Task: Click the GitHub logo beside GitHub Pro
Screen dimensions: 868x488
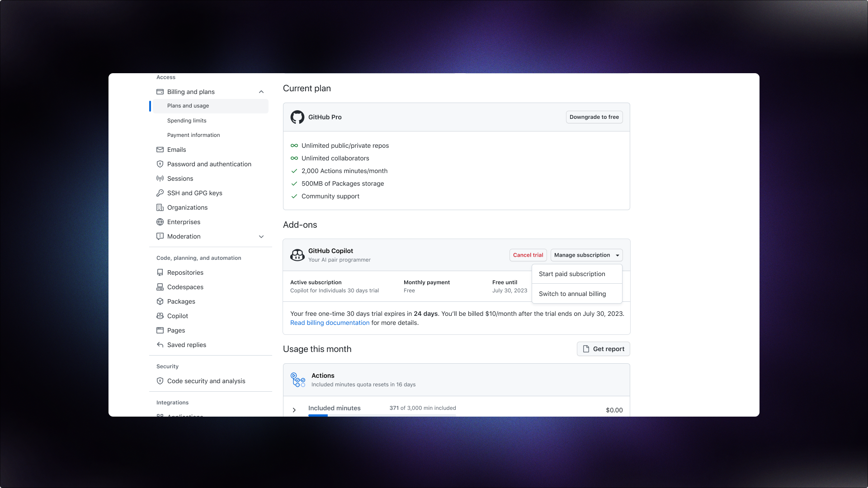Action: (297, 117)
